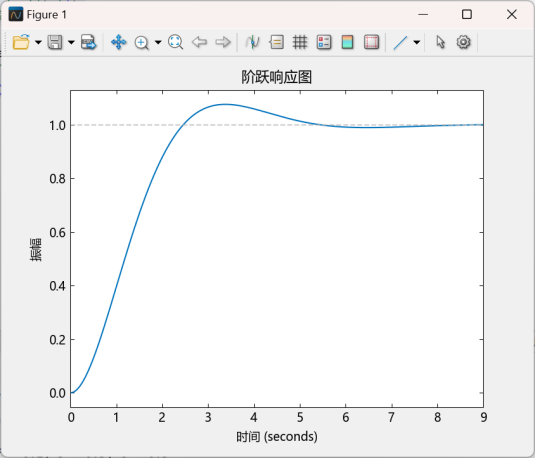Click the plot title 阶跃响应图
The width and height of the screenshot is (535, 458).
pyautogui.click(x=277, y=77)
